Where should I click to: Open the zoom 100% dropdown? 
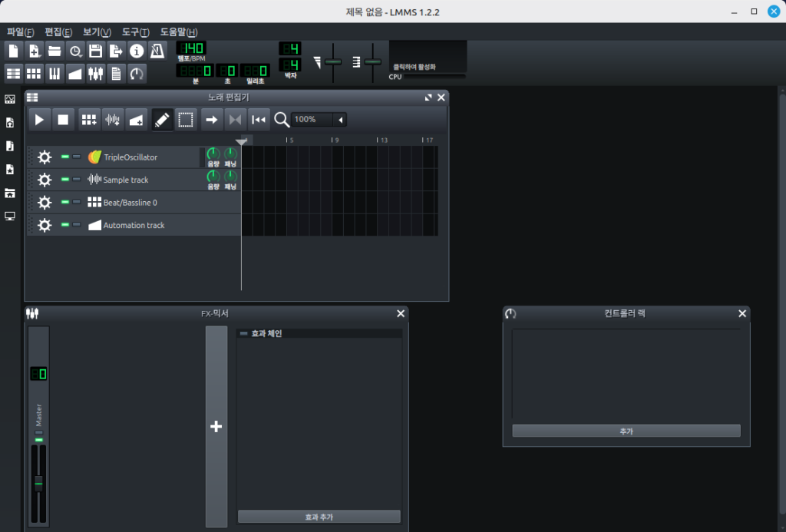coord(340,120)
